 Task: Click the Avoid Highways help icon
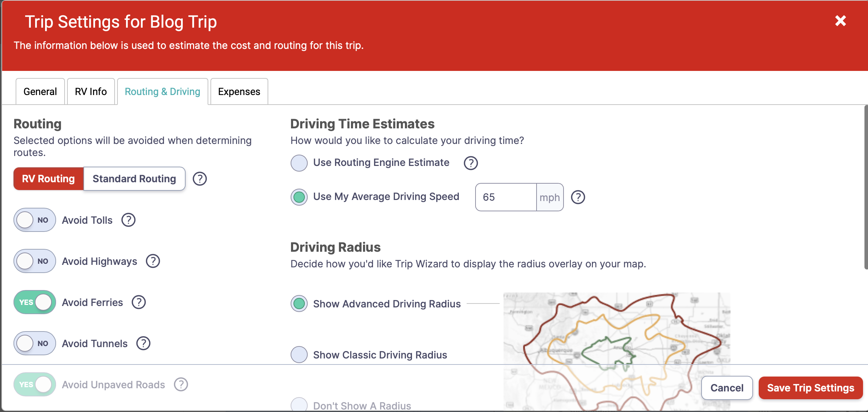click(x=153, y=261)
